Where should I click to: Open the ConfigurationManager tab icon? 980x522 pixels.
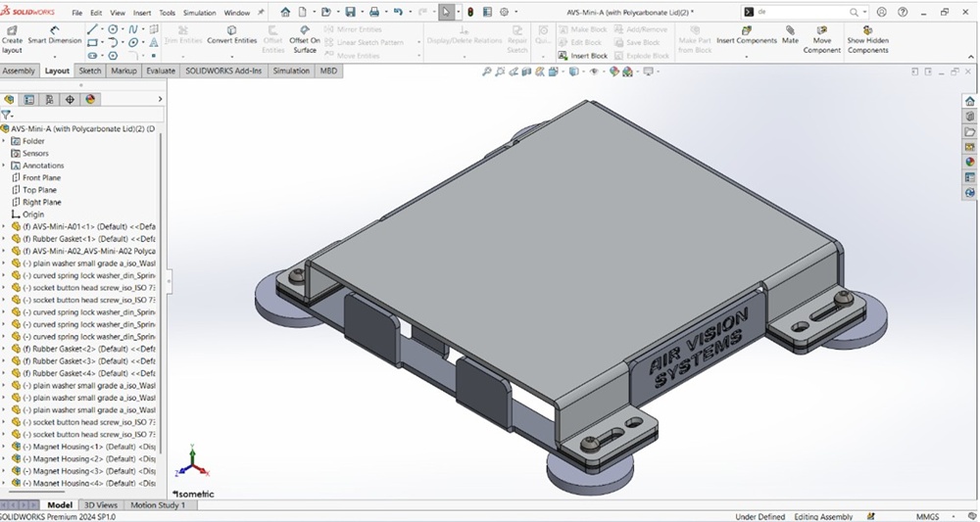49,99
